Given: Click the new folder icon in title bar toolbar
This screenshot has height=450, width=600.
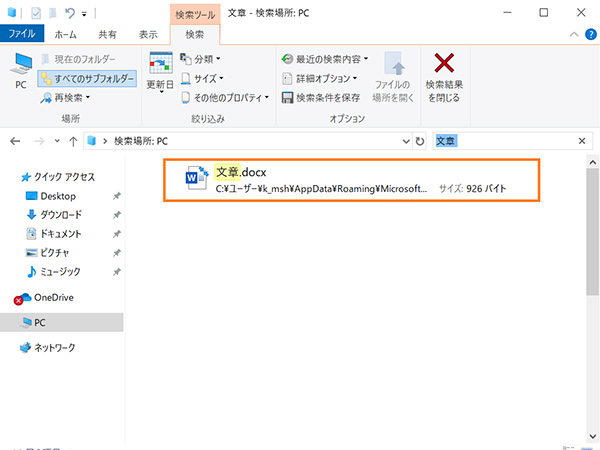Looking at the screenshot, I should (x=53, y=14).
